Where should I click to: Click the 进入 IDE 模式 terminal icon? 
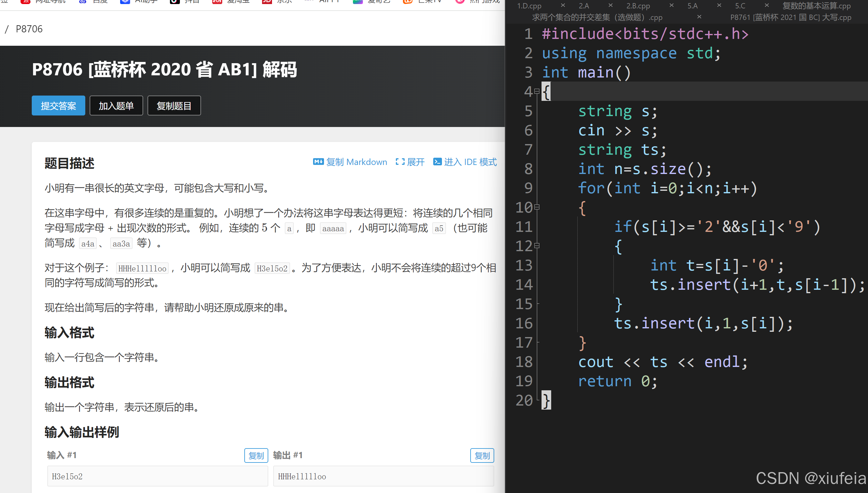(x=437, y=162)
